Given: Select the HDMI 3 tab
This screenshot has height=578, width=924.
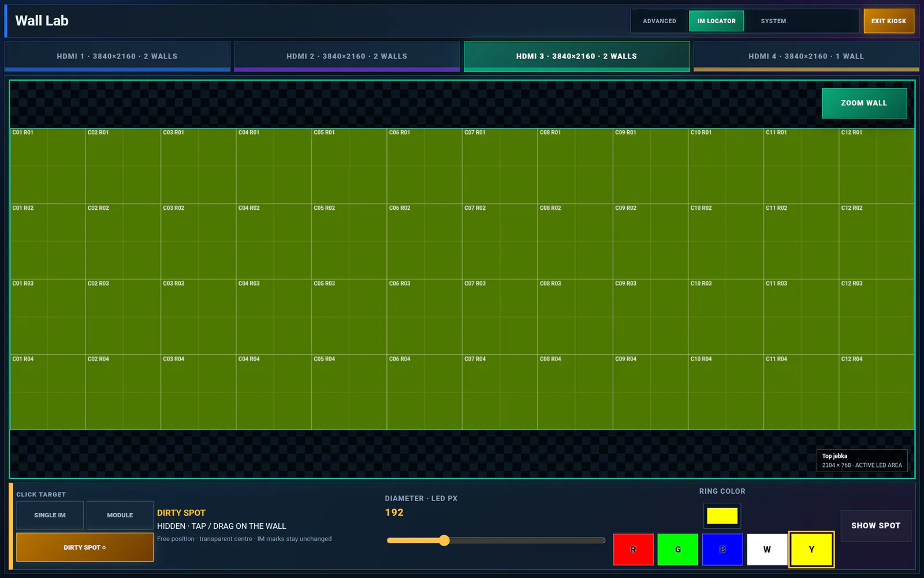Looking at the screenshot, I should click(x=577, y=56).
